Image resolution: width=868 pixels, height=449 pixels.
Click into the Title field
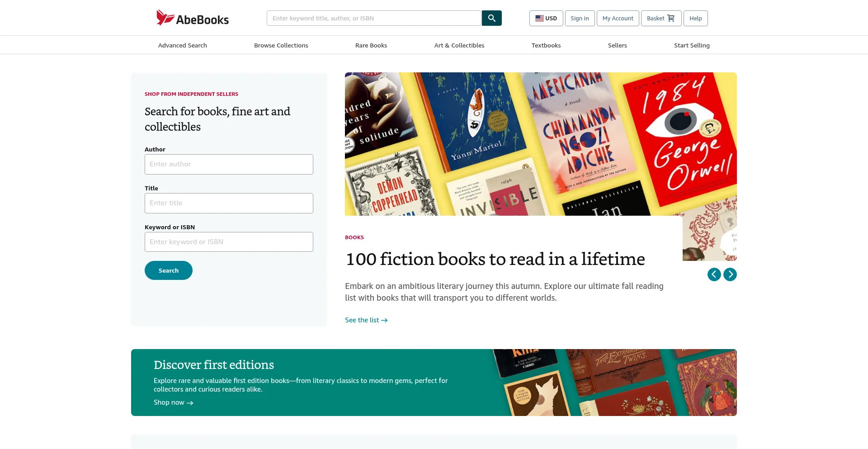coord(229,203)
